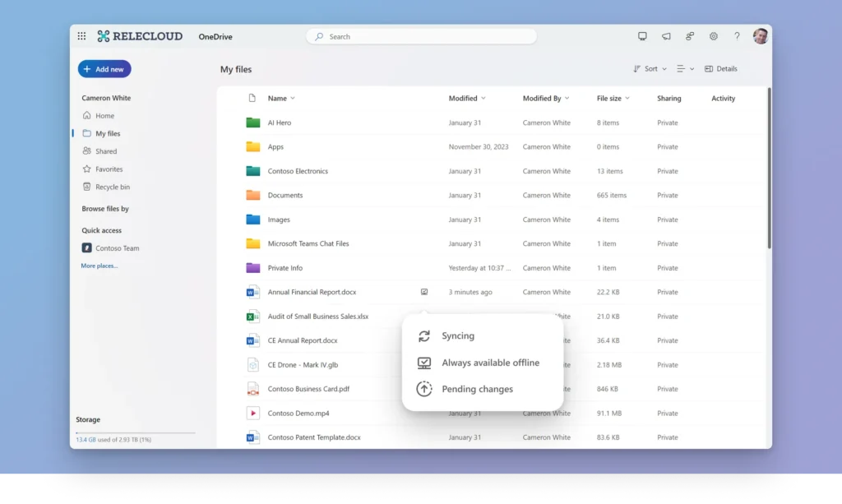Click the Word icon for Annual Financial Report

253,292
